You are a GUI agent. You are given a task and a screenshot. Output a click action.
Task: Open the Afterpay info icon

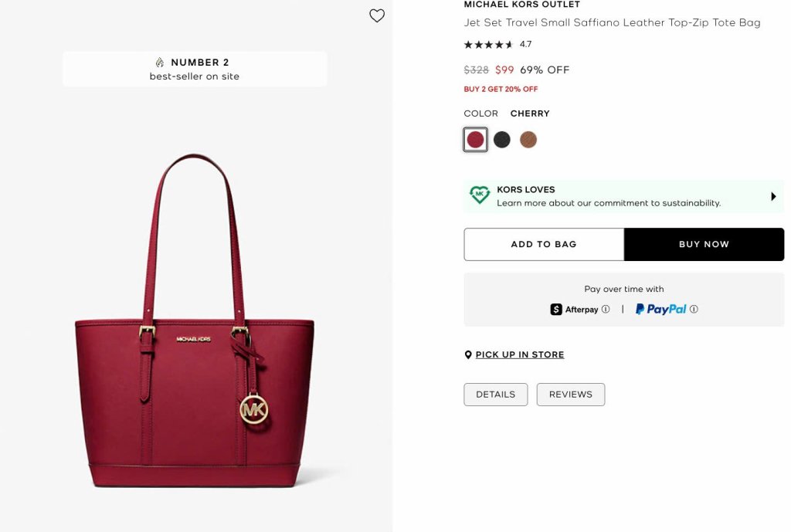tap(606, 309)
